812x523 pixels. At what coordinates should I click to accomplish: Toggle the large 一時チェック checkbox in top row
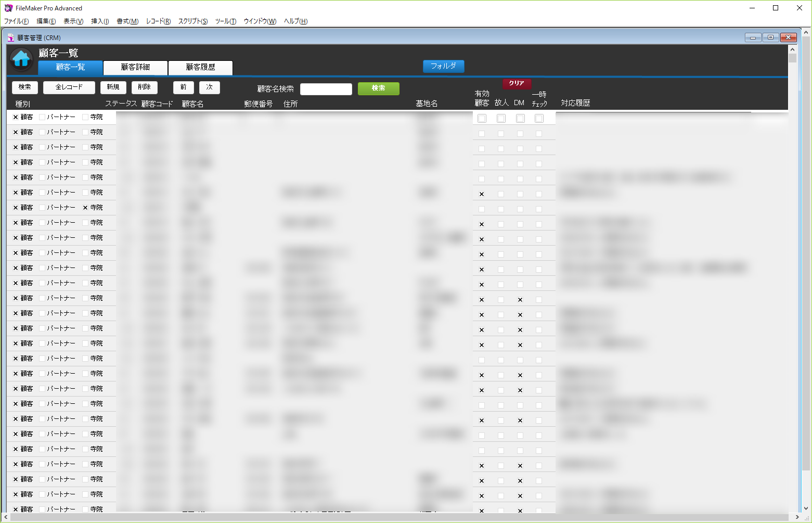pos(539,119)
